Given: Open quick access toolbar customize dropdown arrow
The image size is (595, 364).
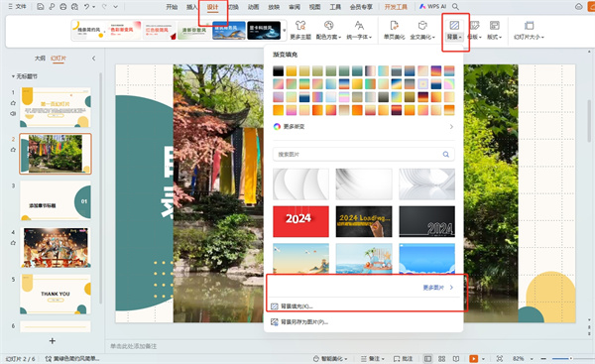Looking at the screenshot, I should pos(115,7).
